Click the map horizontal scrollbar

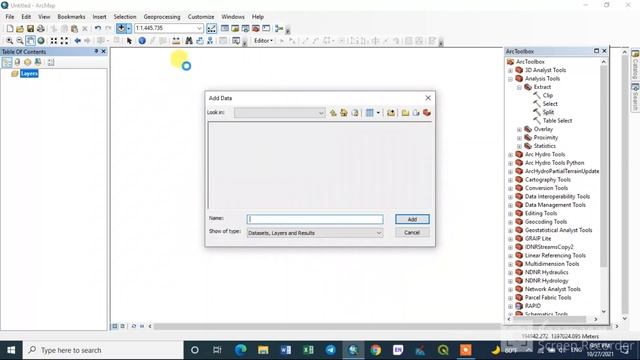(326, 326)
